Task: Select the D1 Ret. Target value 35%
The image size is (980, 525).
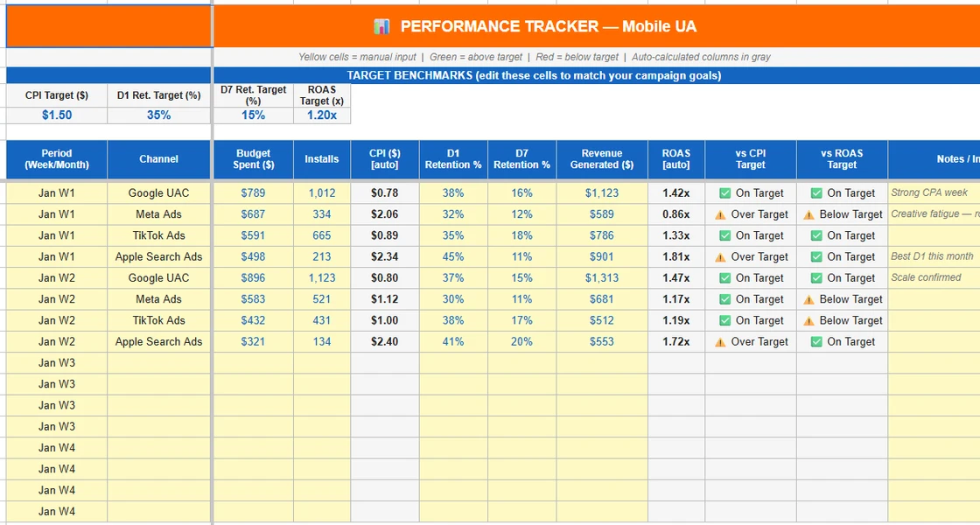Action: coord(158,115)
